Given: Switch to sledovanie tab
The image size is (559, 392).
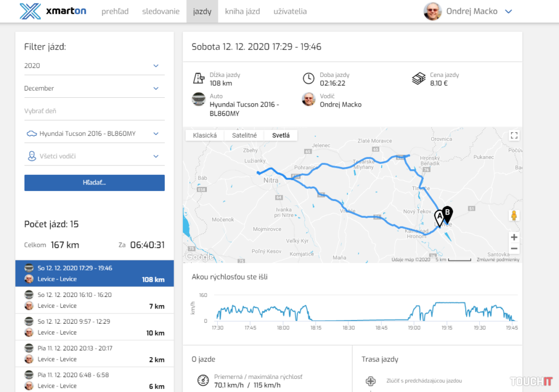Looking at the screenshot, I should point(161,11).
